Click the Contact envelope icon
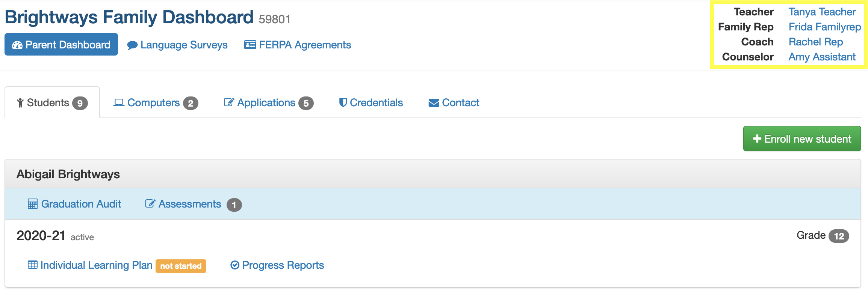The height and width of the screenshot is (295, 868). coord(434,102)
